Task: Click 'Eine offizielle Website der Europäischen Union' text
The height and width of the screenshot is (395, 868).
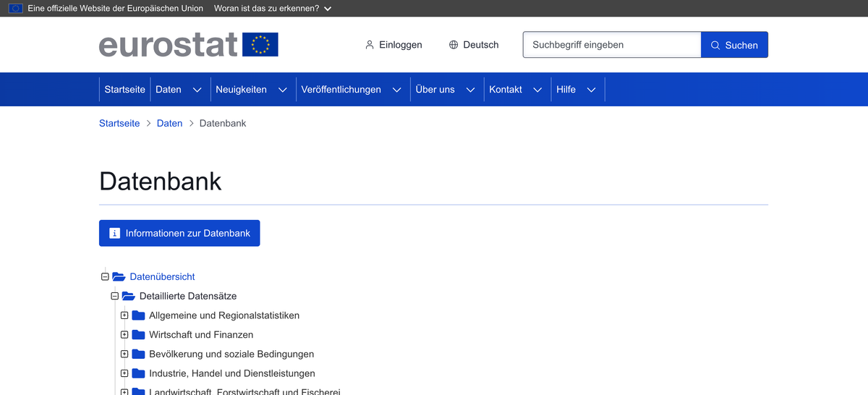Action: [116, 9]
